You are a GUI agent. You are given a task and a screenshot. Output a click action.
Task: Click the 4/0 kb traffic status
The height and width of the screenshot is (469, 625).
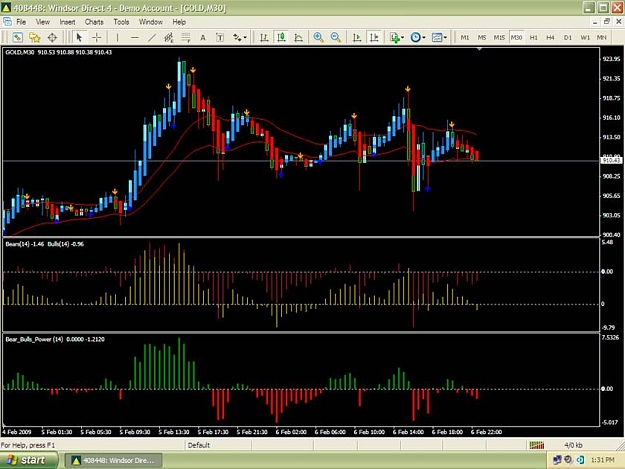[x=573, y=445]
